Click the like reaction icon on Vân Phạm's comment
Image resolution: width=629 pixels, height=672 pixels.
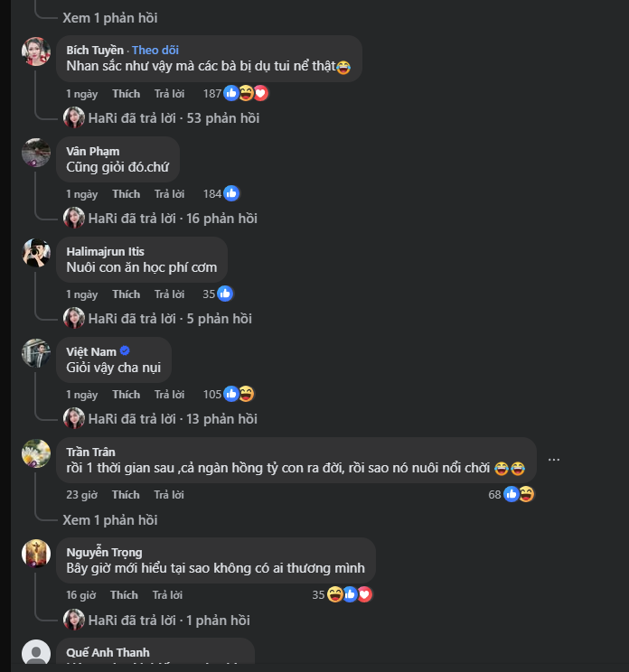pos(231,193)
